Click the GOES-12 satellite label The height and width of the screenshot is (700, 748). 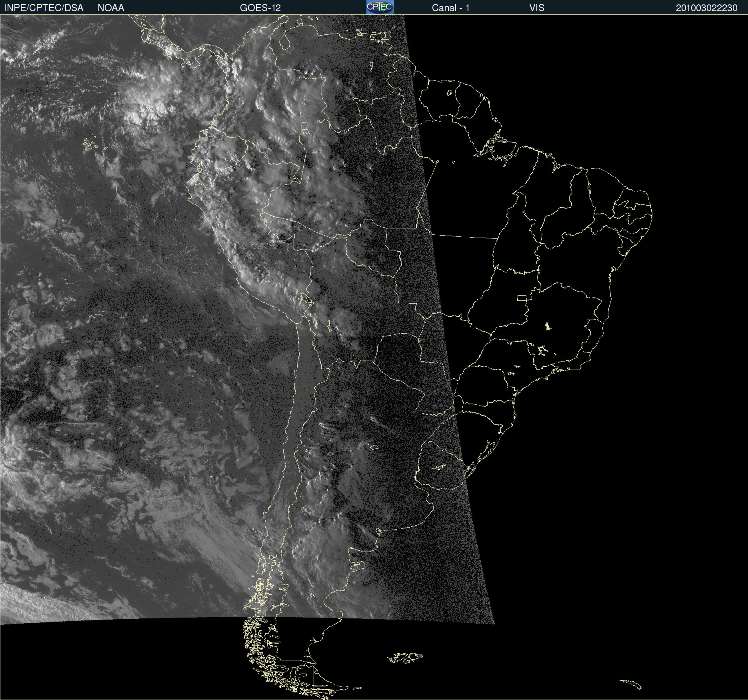260,8
